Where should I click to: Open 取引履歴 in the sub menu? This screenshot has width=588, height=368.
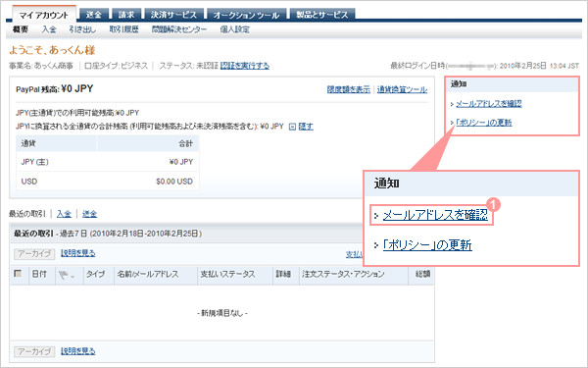(123, 29)
